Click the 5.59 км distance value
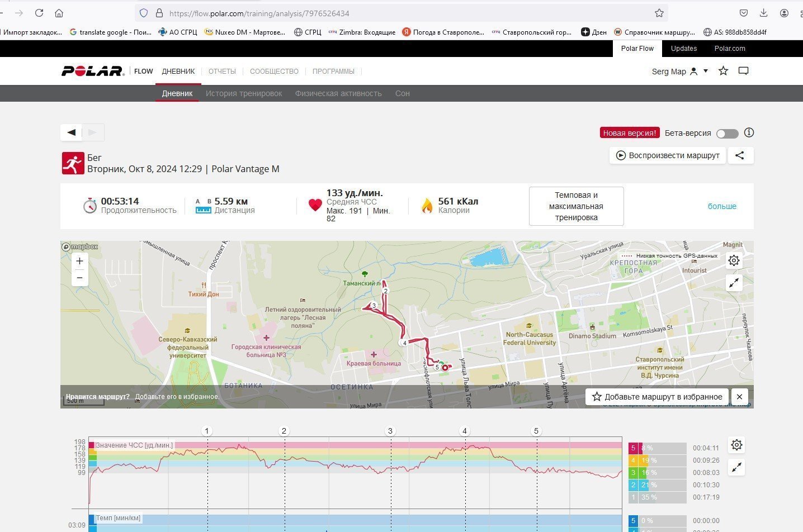This screenshot has height=532, width=803. [x=231, y=201]
